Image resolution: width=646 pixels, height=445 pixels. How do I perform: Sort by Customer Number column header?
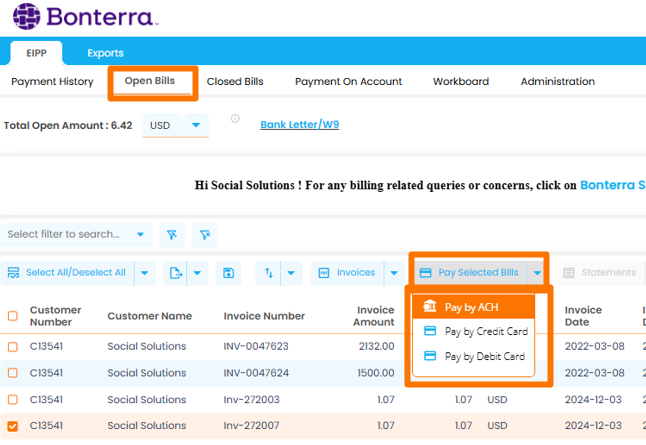point(55,316)
